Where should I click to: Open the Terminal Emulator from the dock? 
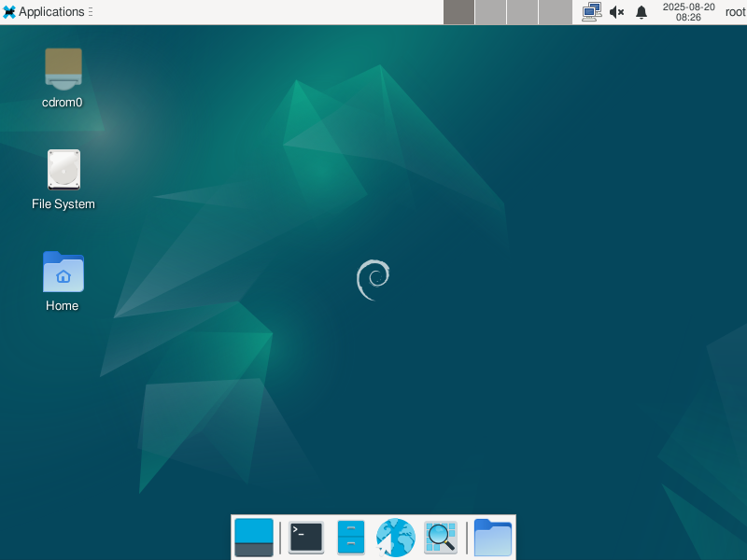point(306,538)
